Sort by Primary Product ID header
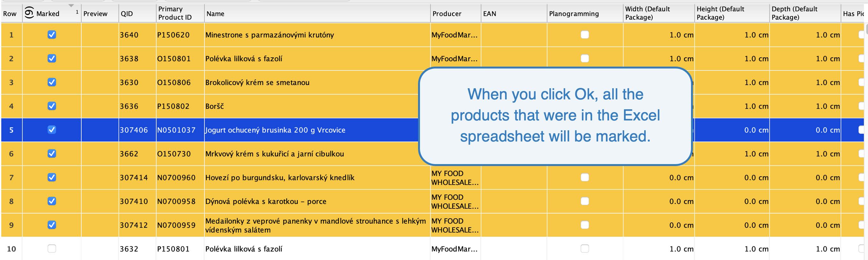Screen dimensions: 868x260 point(180,13)
